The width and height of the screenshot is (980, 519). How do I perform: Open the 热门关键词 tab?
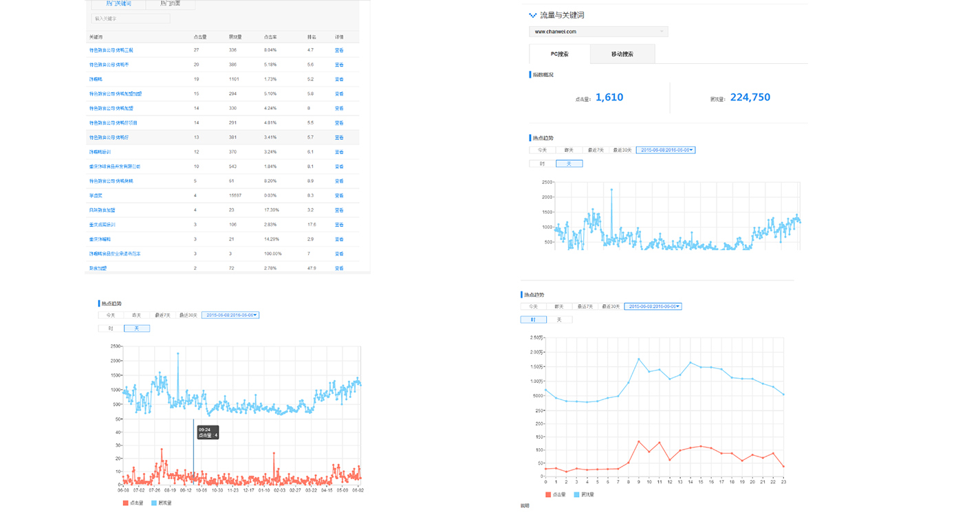(118, 4)
